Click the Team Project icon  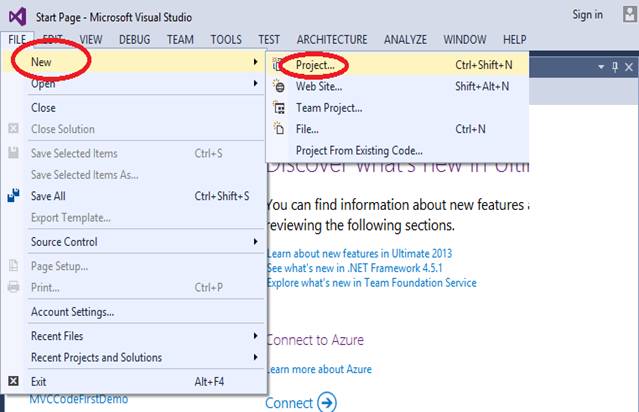click(x=277, y=107)
